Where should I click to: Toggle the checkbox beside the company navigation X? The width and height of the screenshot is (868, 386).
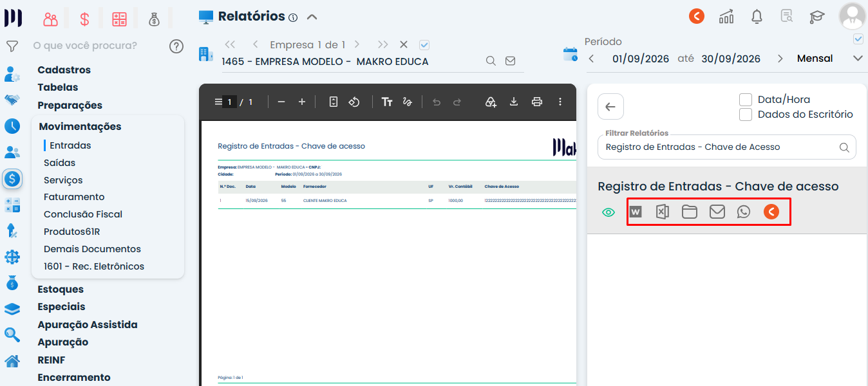(x=424, y=45)
